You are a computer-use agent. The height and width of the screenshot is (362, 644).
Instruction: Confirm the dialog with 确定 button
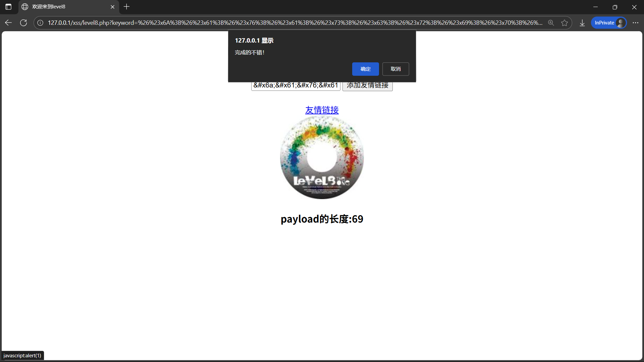pyautogui.click(x=365, y=69)
